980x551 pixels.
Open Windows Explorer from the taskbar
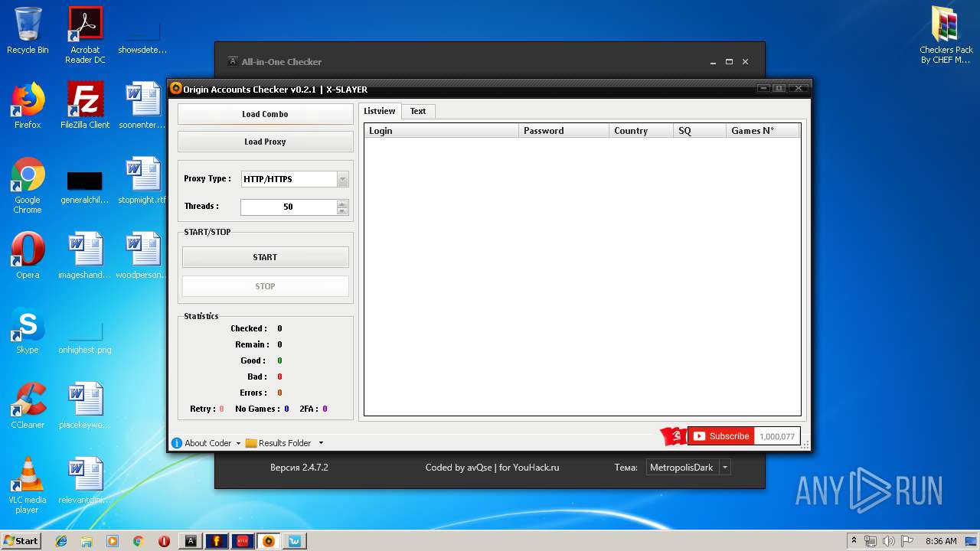point(87,541)
